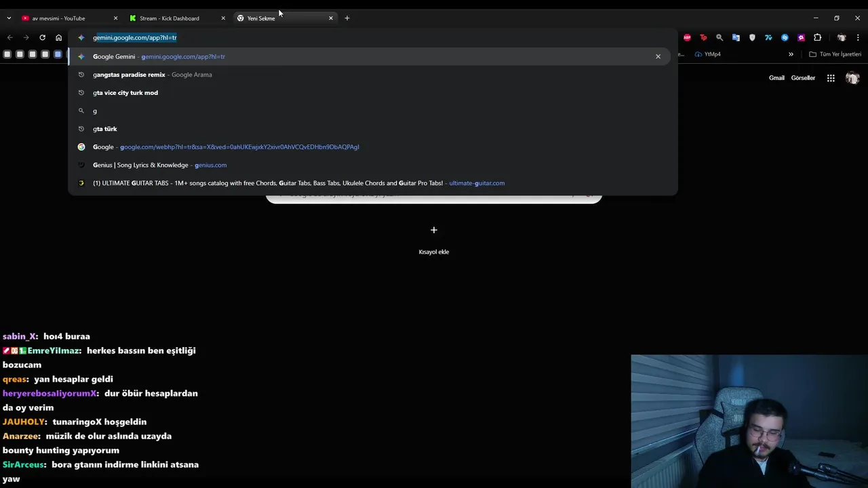Open the YtMp4 bookmark
This screenshot has height=488, width=868.
pyautogui.click(x=708, y=54)
